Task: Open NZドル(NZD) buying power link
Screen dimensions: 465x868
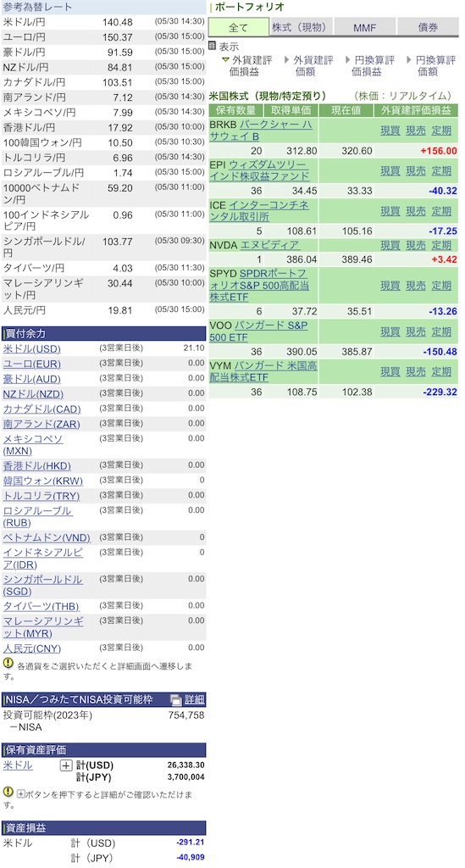Action: click(x=33, y=394)
